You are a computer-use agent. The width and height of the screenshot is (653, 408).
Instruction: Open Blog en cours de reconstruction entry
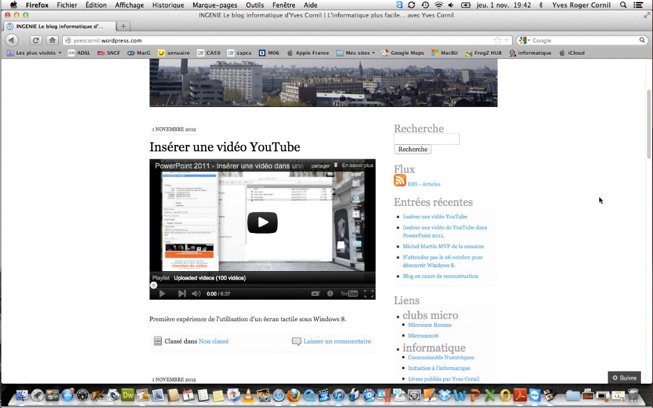pos(440,276)
